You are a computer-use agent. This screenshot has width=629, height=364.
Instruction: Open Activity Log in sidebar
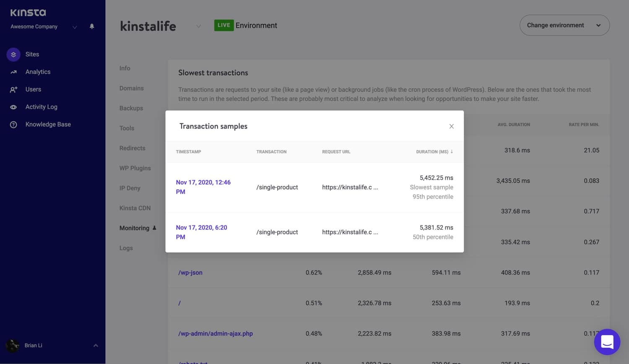pyautogui.click(x=41, y=107)
